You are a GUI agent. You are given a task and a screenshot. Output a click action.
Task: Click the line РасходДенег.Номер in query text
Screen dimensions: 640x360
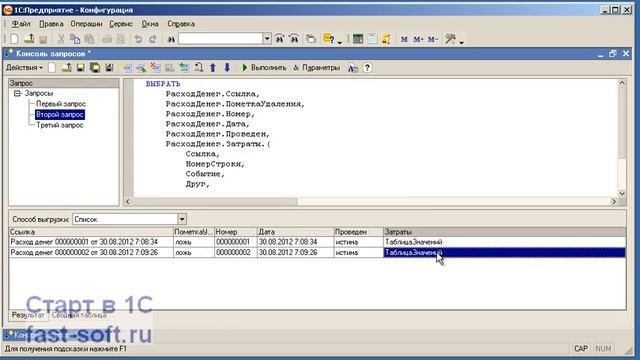[x=210, y=114]
